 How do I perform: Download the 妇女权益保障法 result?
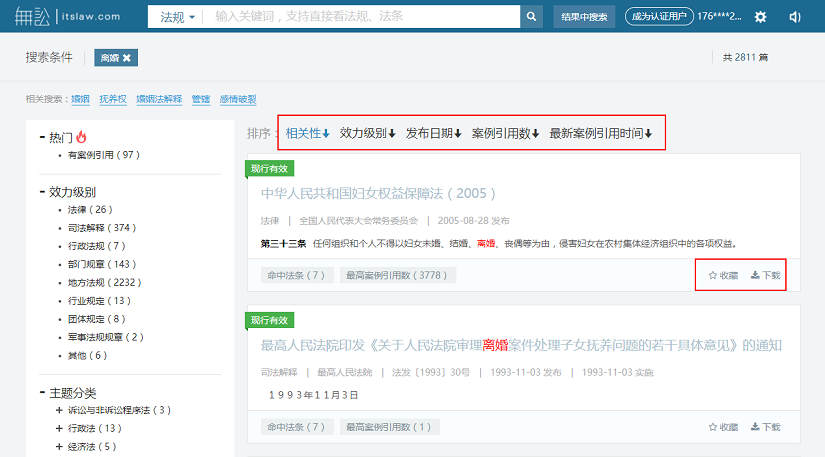(x=765, y=275)
